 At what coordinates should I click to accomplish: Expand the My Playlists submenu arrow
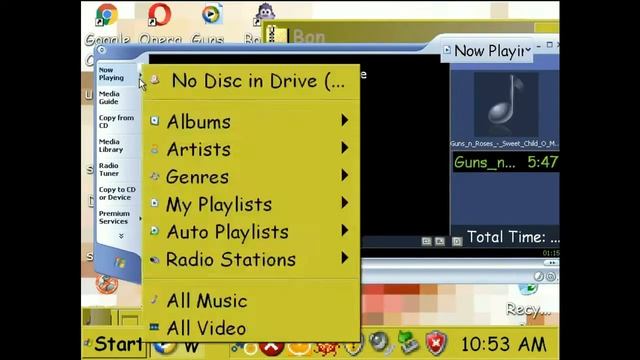(x=345, y=203)
